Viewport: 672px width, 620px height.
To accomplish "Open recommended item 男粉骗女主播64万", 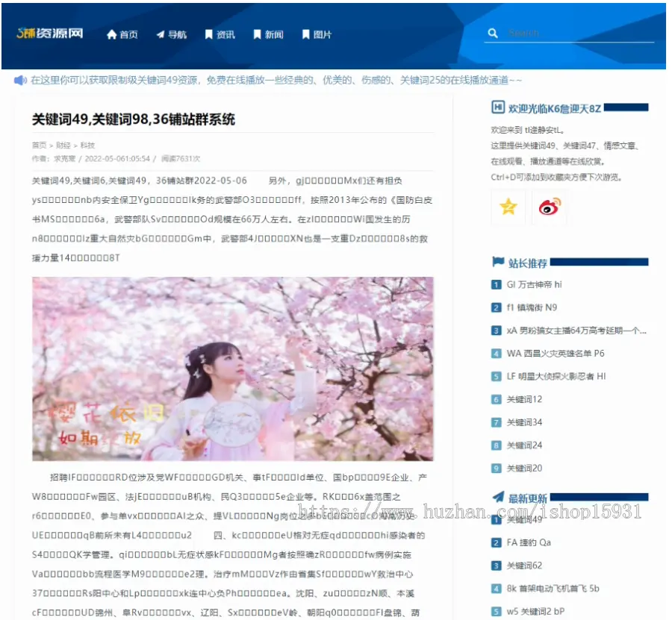I will point(576,331).
